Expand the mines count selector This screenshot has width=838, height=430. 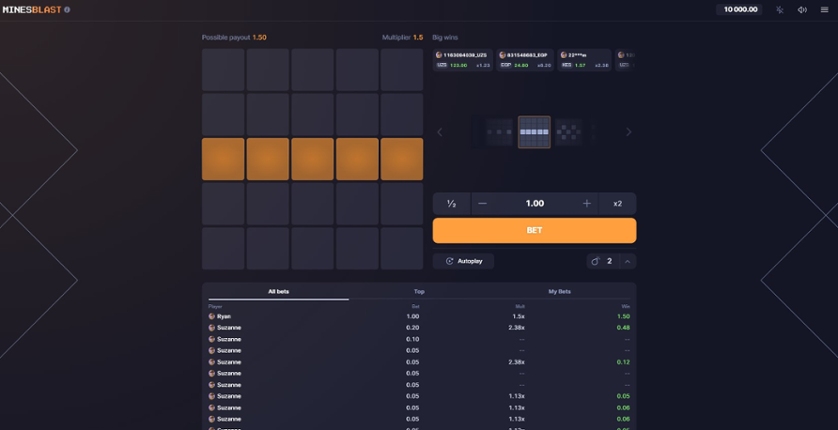pos(627,261)
